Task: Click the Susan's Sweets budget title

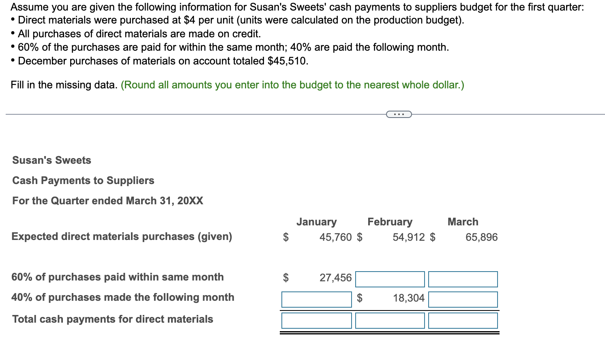Action: click(51, 160)
